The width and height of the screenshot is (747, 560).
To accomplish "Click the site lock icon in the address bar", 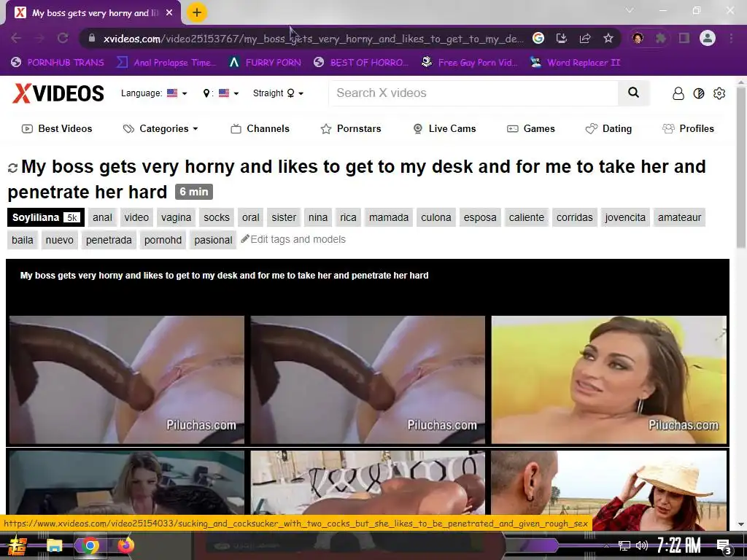I will coord(93,38).
